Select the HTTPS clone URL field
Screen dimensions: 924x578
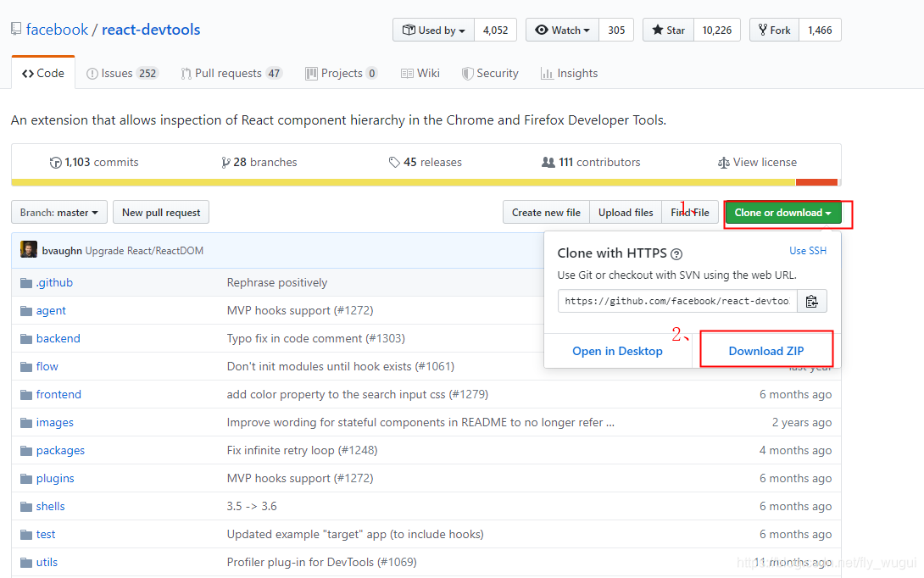677,301
